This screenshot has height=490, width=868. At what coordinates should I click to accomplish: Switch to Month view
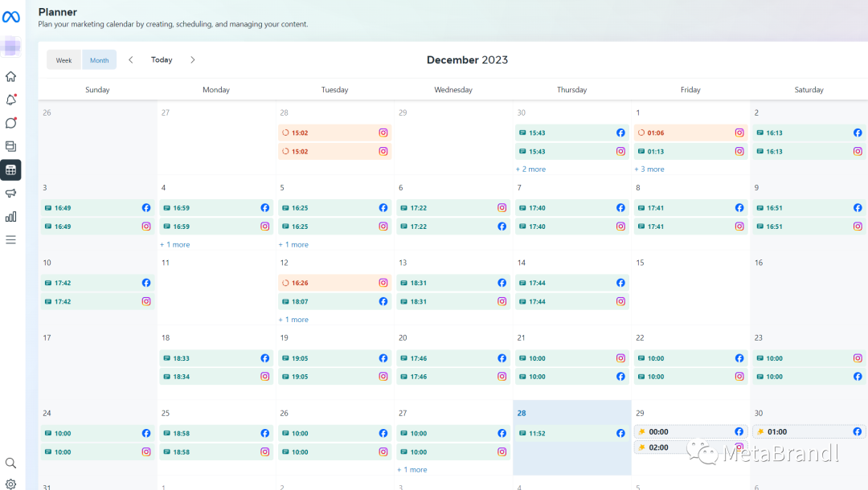[x=99, y=59]
